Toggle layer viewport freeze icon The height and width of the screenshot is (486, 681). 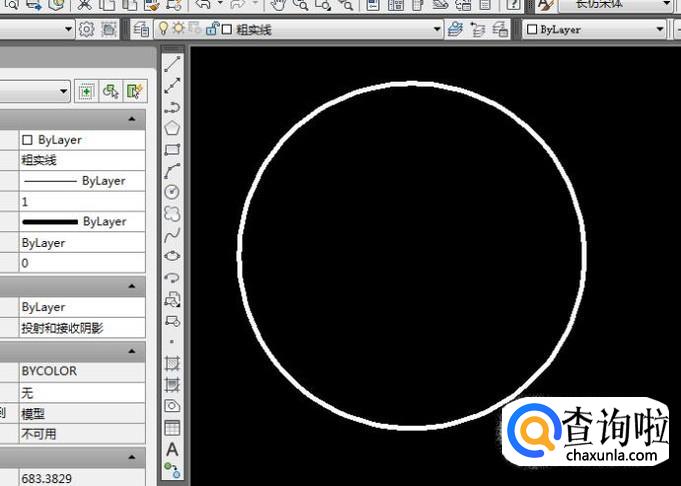pos(193,29)
